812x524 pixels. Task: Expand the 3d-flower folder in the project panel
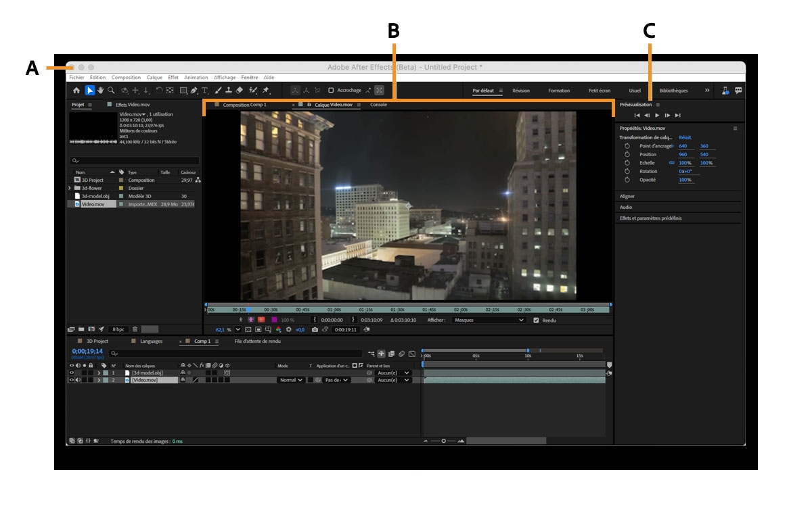[70, 188]
